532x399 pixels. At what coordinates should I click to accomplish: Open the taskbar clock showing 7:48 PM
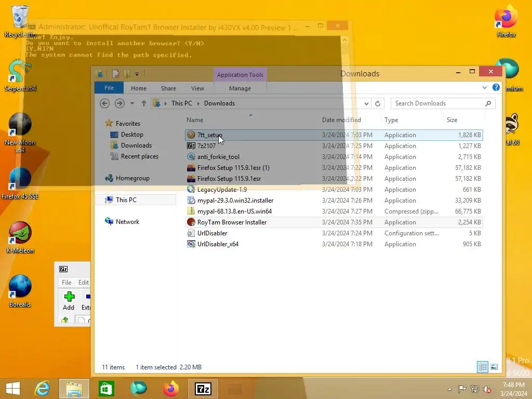click(513, 389)
